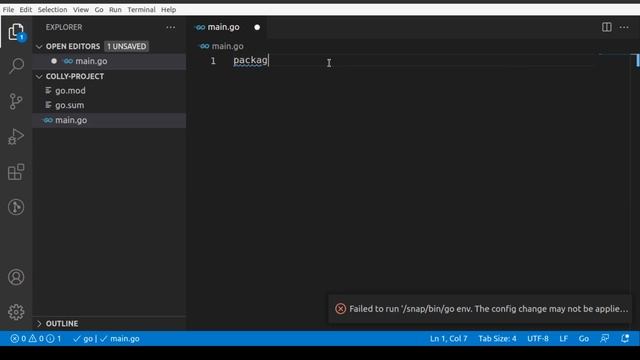Open the Go menu
640x360 pixels.
click(x=99, y=9)
